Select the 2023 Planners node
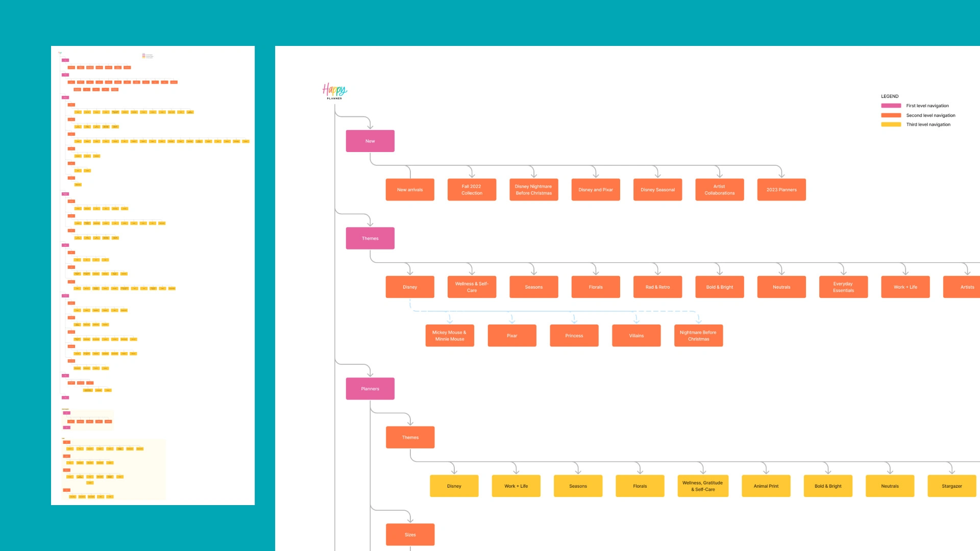Image resolution: width=980 pixels, height=551 pixels. [x=781, y=190]
